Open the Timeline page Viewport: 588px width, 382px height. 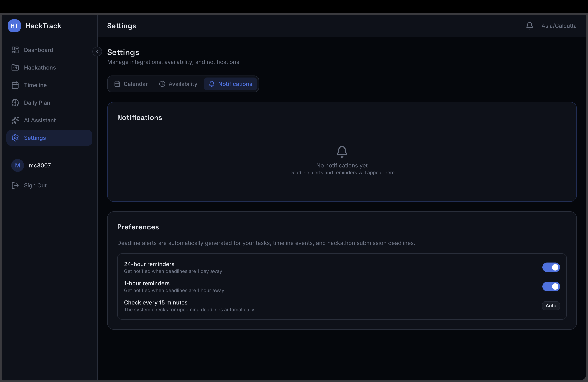49,85
